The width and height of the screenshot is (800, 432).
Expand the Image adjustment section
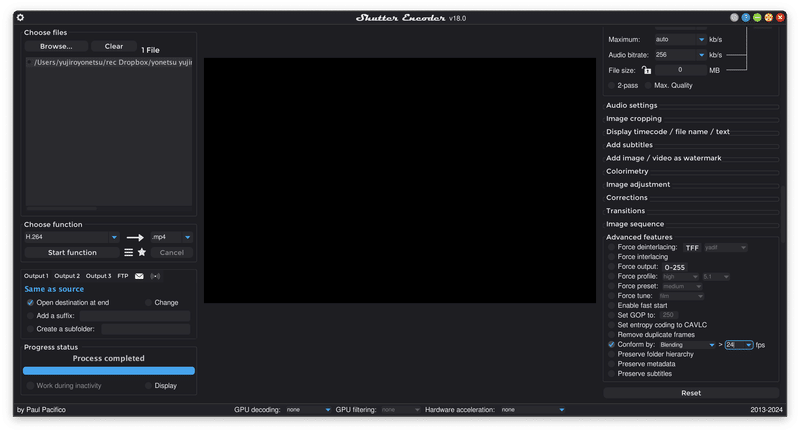click(x=638, y=185)
